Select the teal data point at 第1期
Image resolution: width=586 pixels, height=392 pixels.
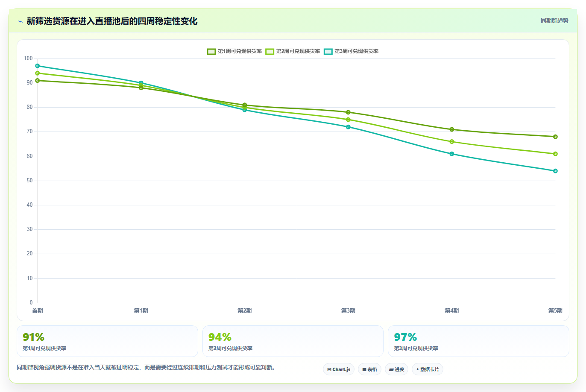coord(141,83)
